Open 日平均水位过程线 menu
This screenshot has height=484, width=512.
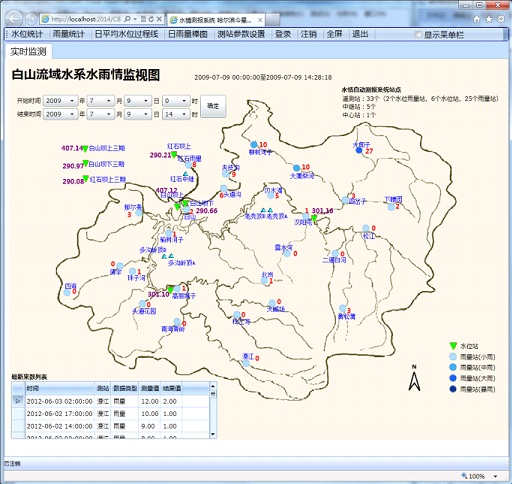(126, 34)
